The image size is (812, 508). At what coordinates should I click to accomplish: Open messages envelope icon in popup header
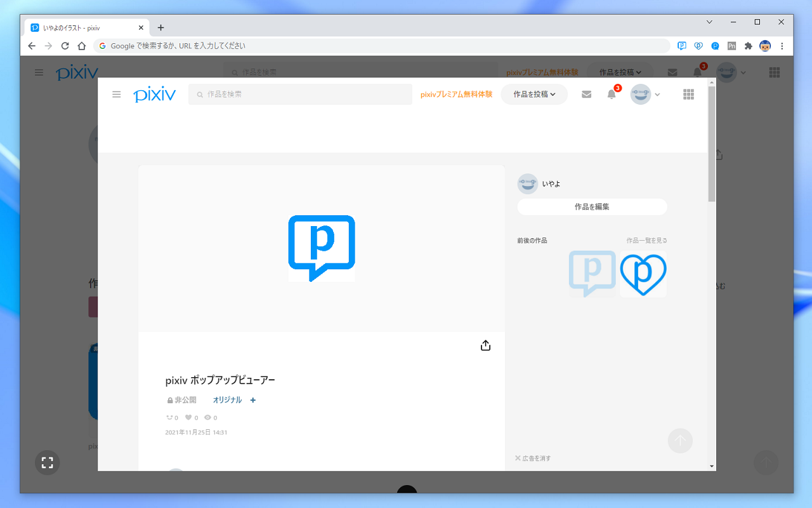click(586, 94)
